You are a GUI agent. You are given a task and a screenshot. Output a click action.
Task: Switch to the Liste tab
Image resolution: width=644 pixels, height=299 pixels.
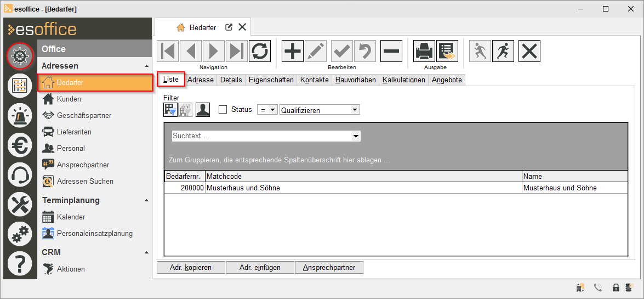pyautogui.click(x=171, y=80)
